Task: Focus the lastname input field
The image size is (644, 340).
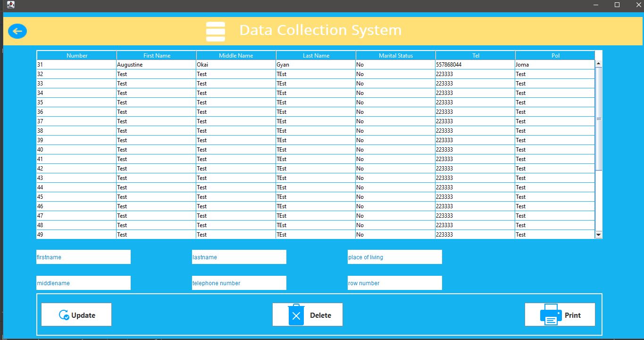Action: click(x=239, y=257)
